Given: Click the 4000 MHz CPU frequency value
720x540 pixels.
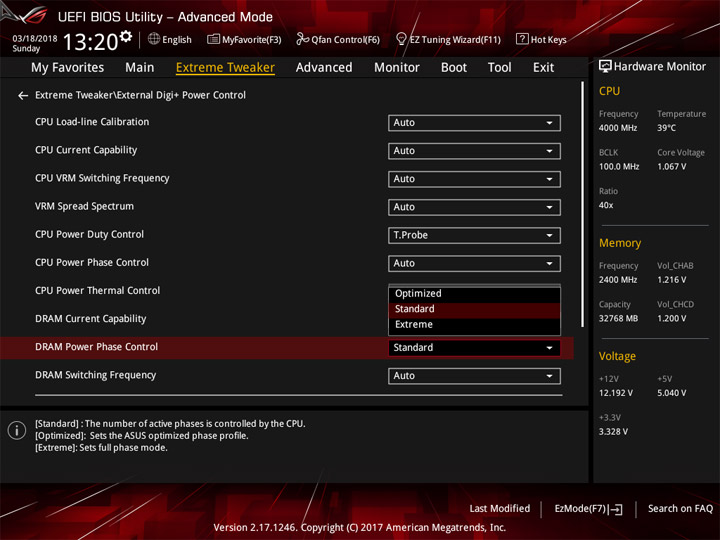Looking at the screenshot, I should pyautogui.click(x=618, y=128).
